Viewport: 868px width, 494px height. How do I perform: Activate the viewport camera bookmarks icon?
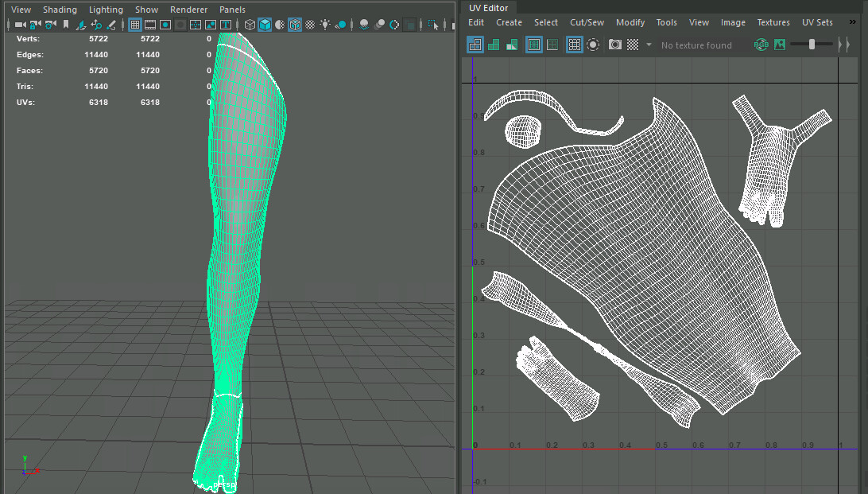65,25
